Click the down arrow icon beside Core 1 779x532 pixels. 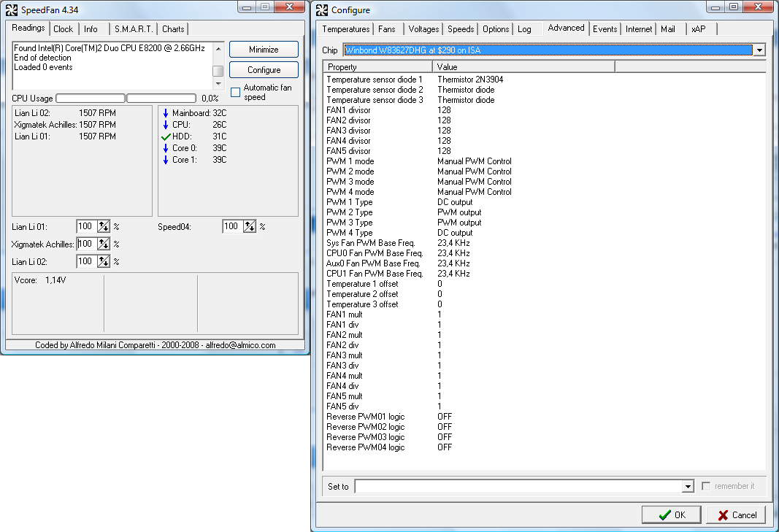(166, 160)
